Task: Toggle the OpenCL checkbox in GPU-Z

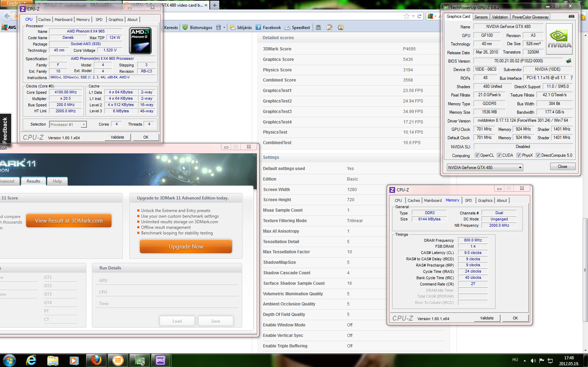Action: [477, 155]
